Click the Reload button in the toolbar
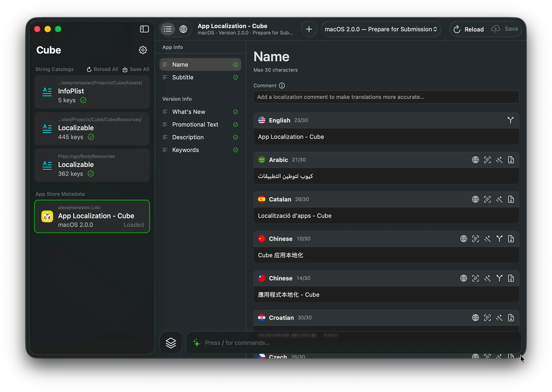The width and height of the screenshot is (552, 392). tap(469, 29)
